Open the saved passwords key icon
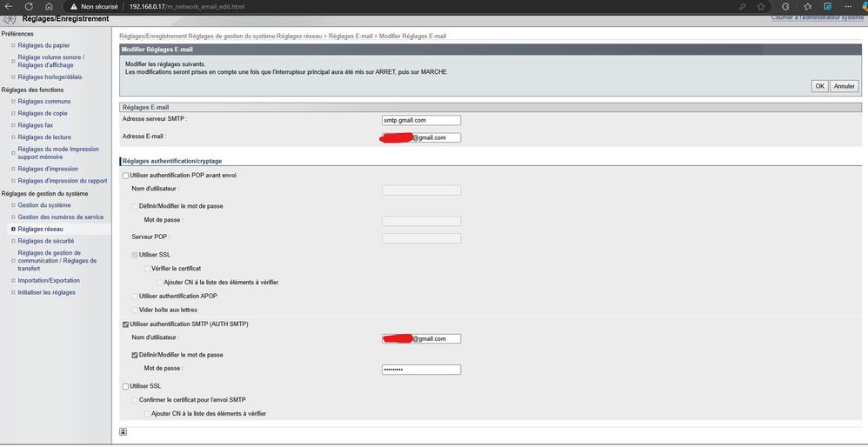This screenshot has width=868, height=447. (743, 7)
